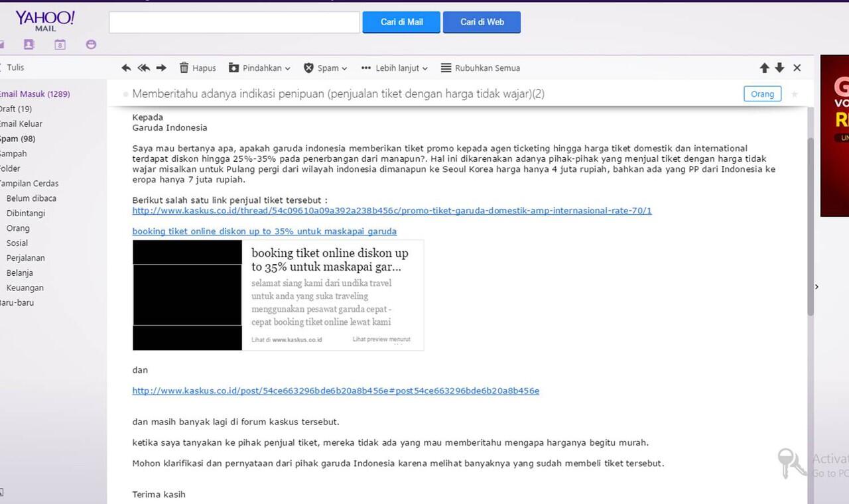The image size is (849, 504).
Task: Open the Yahoo Mail logo home
Action: click(45, 21)
